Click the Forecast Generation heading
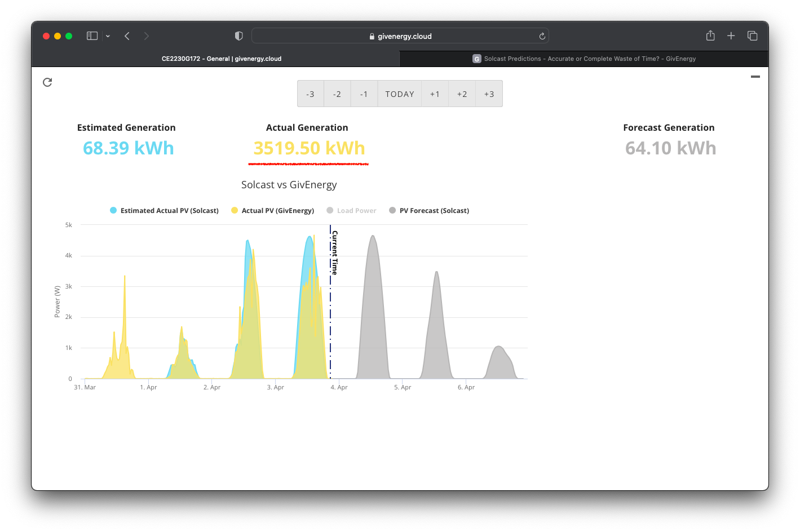Viewport: 800px width, 532px height. (669, 128)
